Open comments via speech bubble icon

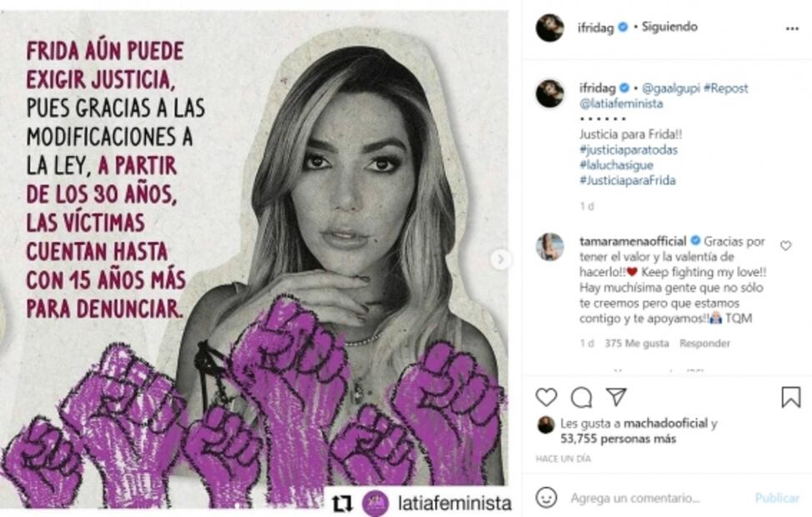(581, 398)
